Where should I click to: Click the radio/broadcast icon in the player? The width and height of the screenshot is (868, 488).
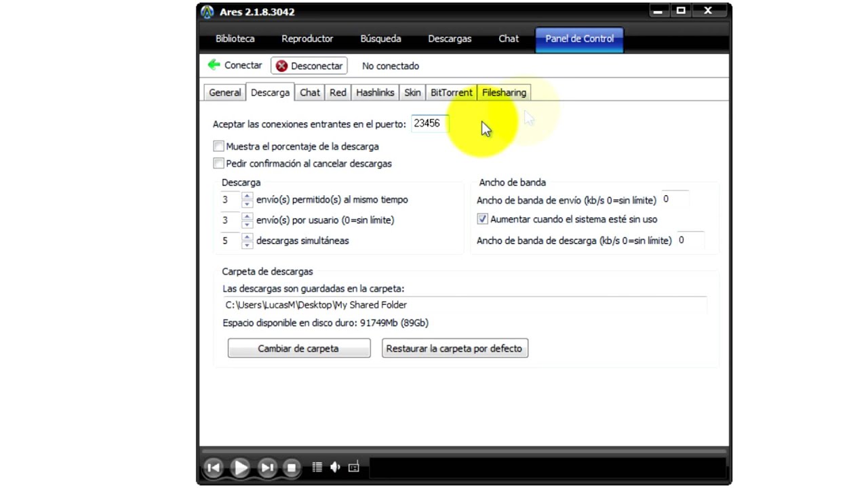(x=353, y=467)
